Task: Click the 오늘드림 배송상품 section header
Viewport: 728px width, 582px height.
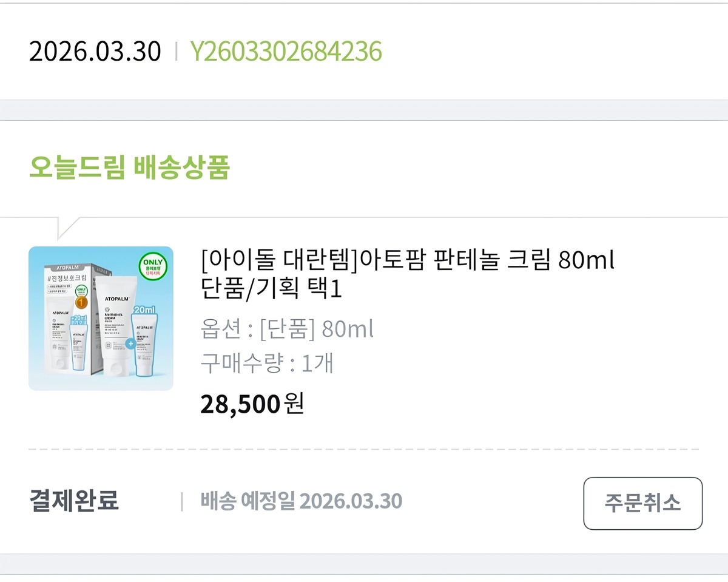Action: click(129, 167)
